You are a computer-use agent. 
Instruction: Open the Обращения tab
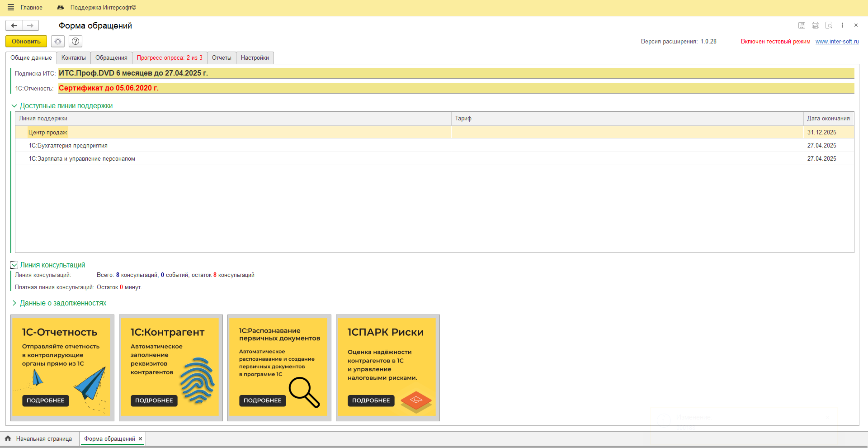pyautogui.click(x=111, y=58)
